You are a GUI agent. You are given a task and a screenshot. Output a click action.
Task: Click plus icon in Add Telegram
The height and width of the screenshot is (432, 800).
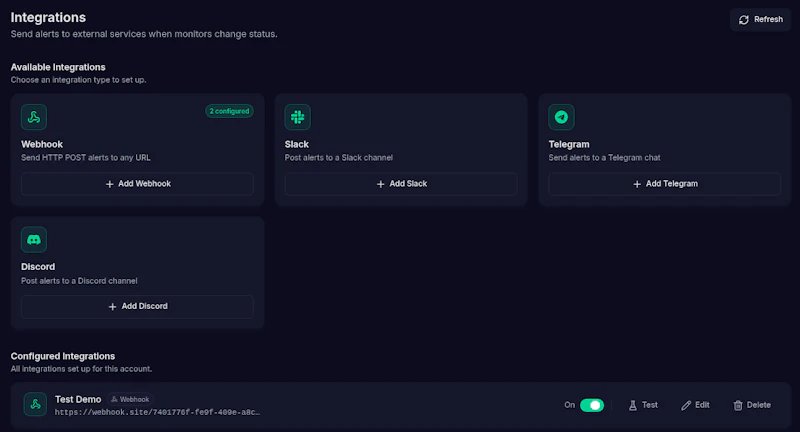(x=637, y=184)
